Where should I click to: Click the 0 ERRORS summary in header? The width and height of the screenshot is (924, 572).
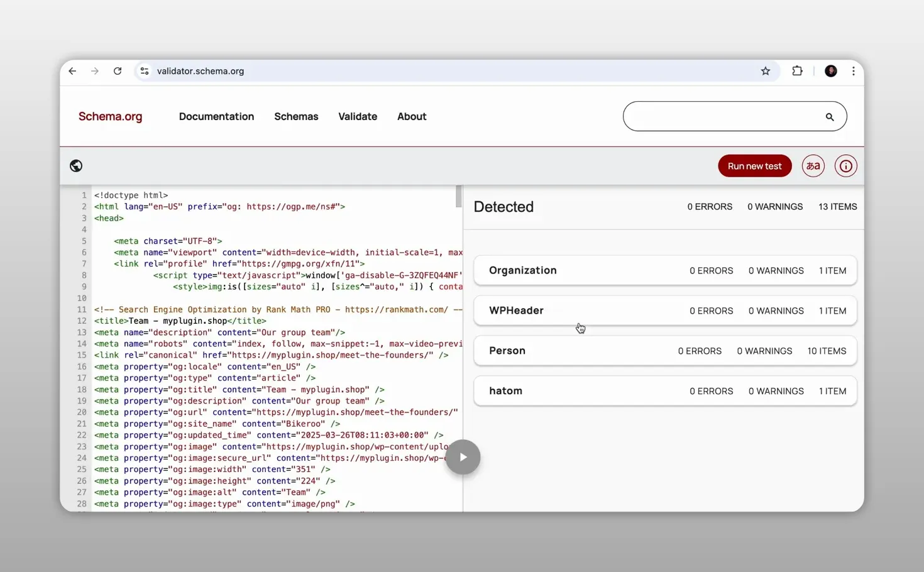click(710, 207)
